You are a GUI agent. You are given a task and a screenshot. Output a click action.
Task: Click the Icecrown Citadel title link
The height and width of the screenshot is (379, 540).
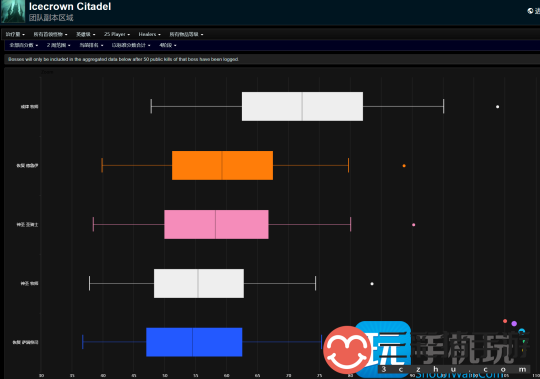tap(70, 7)
